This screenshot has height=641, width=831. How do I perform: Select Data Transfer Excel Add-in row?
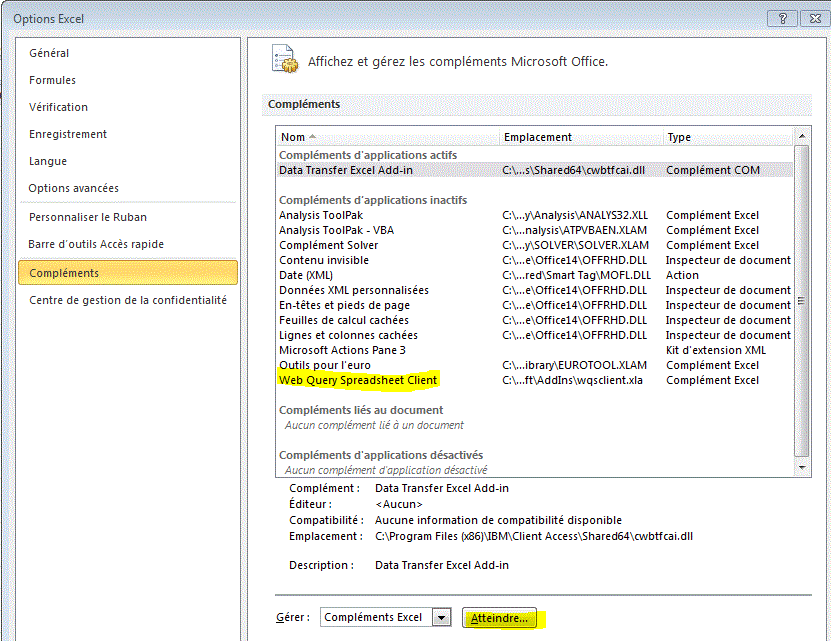(534, 170)
